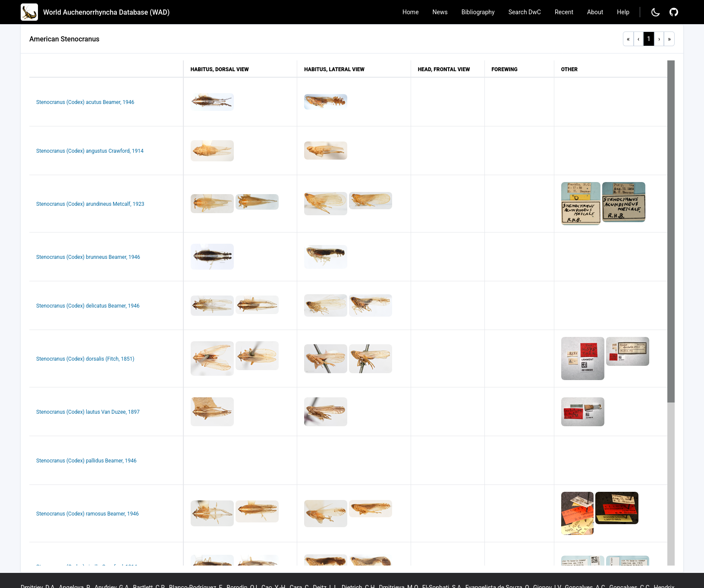Open Stenocranus pallidus Beamer, 1946 link
Image resolution: width=704 pixels, height=588 pixels.
point(86,461)
